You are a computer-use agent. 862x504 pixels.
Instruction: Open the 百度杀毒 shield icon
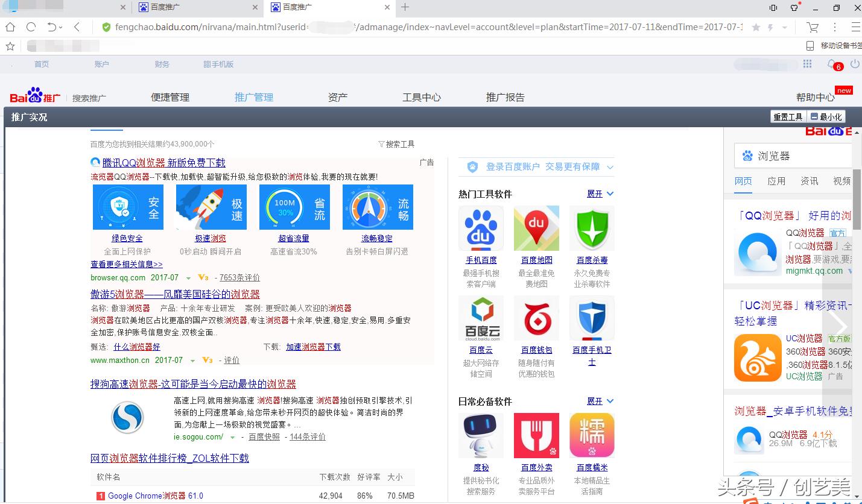click(592, 228)
